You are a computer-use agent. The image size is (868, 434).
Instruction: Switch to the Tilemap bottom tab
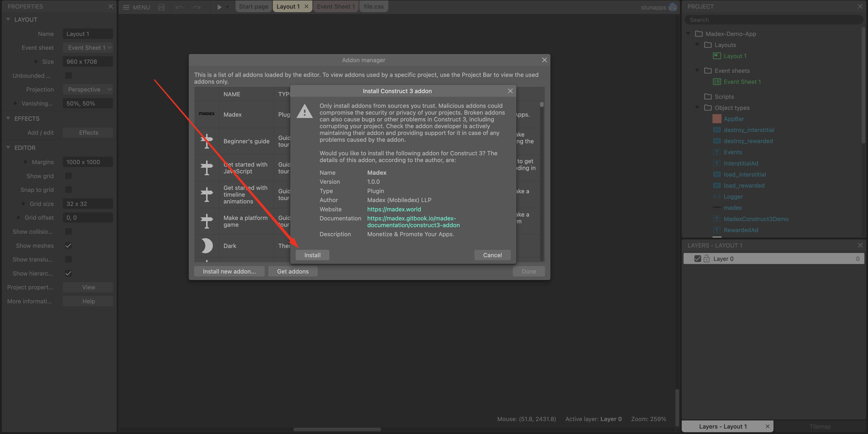click(820, 426)
